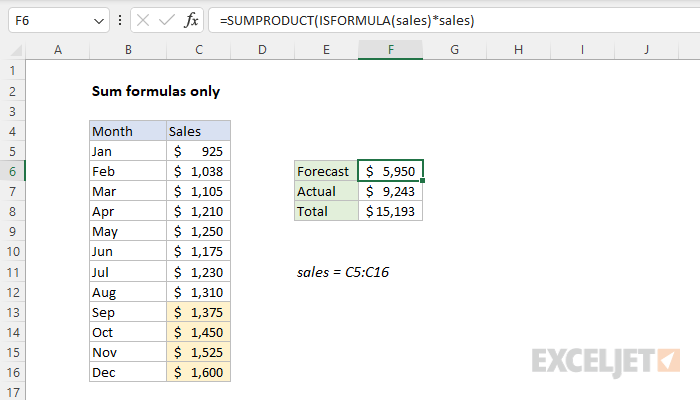
Task: Click the name box resize dots handle
Action: 120,20
